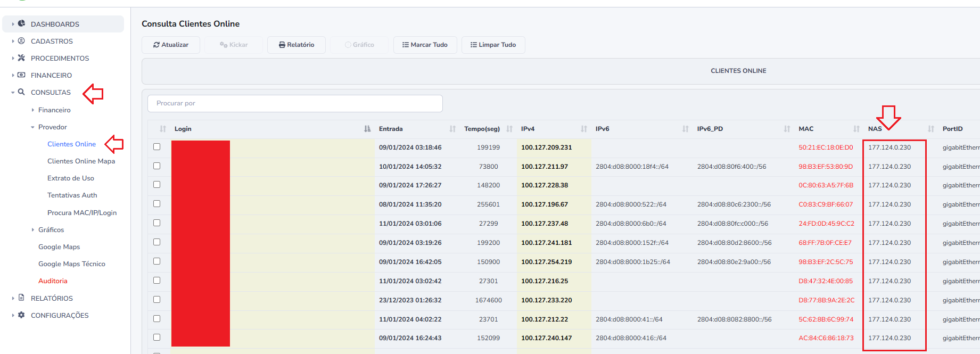The height and width of the screenshot is (354, 980).
Task: Open the Tentativas Auth menu item
Action: pyautogui.click(x=72, y=195)
